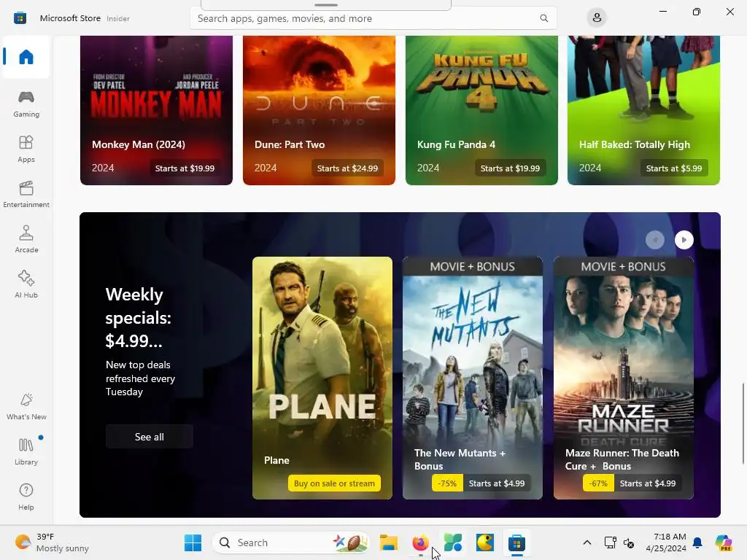
Task: Click the vertical scrollbar thumb
Action: [x=743, y=423]
